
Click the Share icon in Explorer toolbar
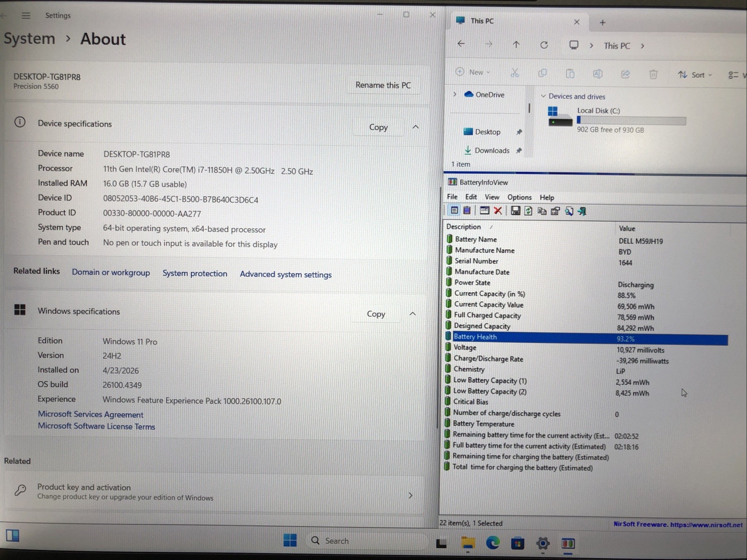[626, 74]
